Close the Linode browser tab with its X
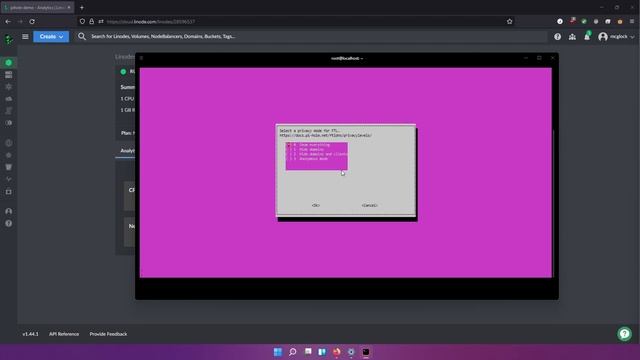This screenshot has height=360, width=640. click(69, 7)
